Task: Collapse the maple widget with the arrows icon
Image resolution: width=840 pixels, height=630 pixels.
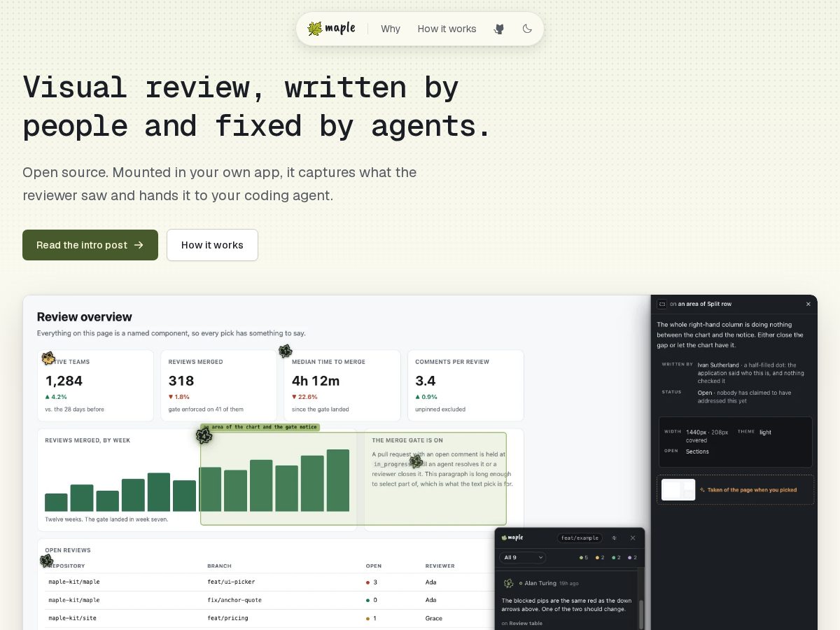Action: [615, 538]
